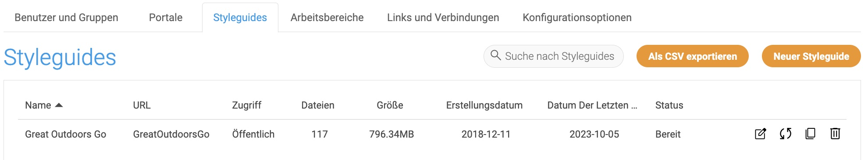Edit the Great Outdoors Go styleguide
Viewport: 868px width, 160px height.
[760, 134]
